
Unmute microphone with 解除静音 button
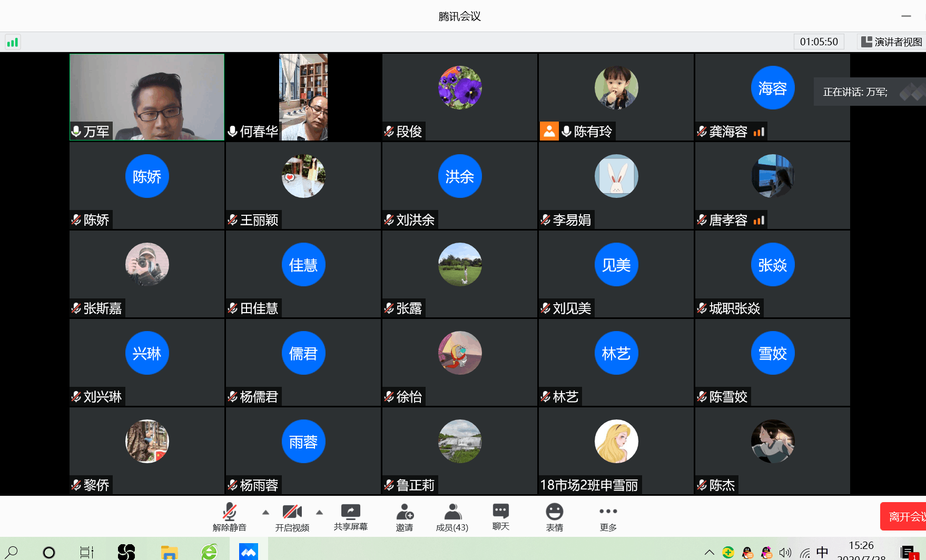tap(230, 517)
